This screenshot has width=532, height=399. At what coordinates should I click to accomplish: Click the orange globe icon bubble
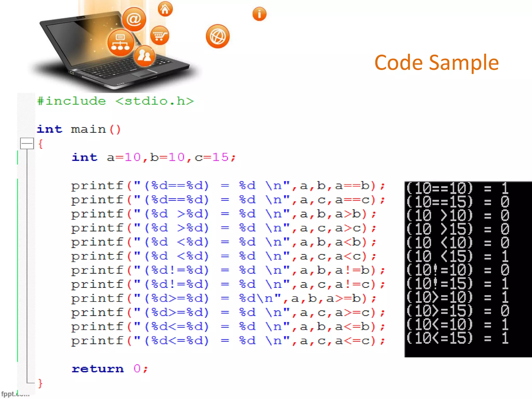(218, 36)
